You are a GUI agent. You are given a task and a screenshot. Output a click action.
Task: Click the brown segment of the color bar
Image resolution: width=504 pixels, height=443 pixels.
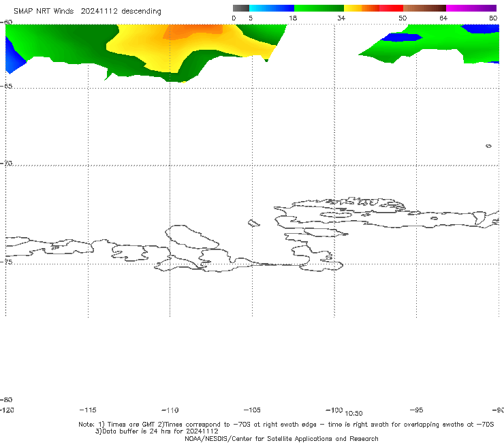pyautogui.click(x=424, y=8)
